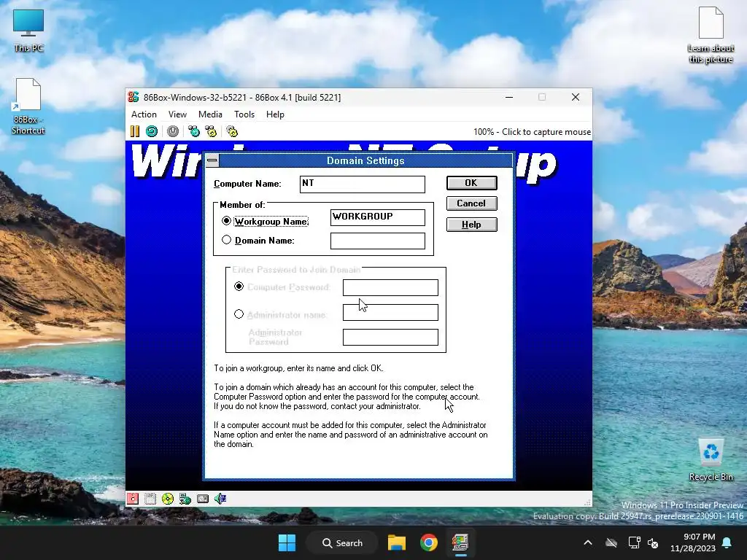Image resolution: width=747 pixels, height=560 pixels.
Task: Open Google Chrome from the taskbar
Action: [x=429, y=542]
